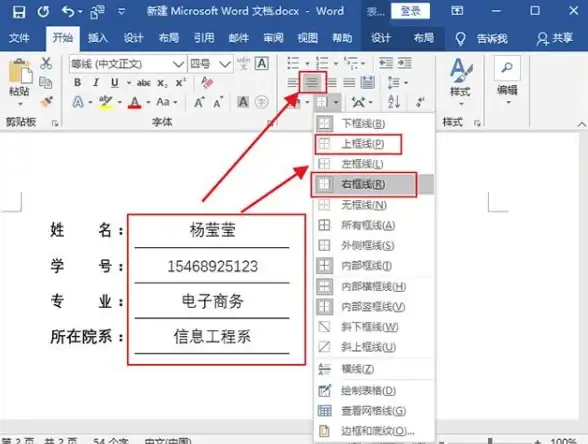This screenshot has width=588, height=444.
Task: Click the Format Painter brush icon
Action: [46, 102]
